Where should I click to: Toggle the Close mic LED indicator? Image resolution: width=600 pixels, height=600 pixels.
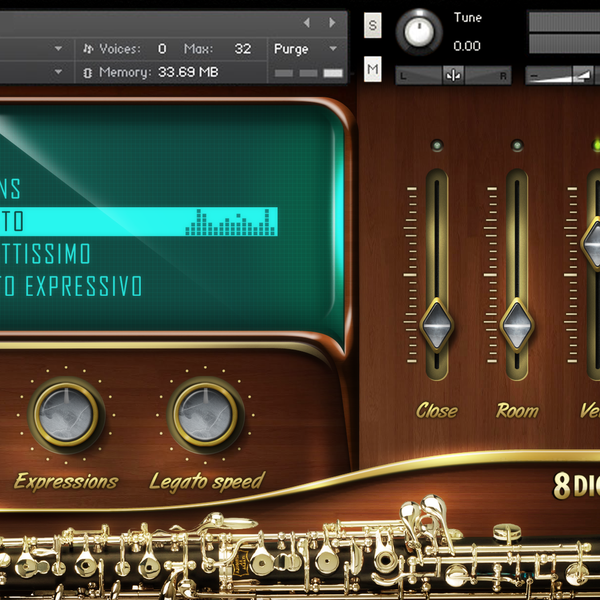tap(437, 146)
